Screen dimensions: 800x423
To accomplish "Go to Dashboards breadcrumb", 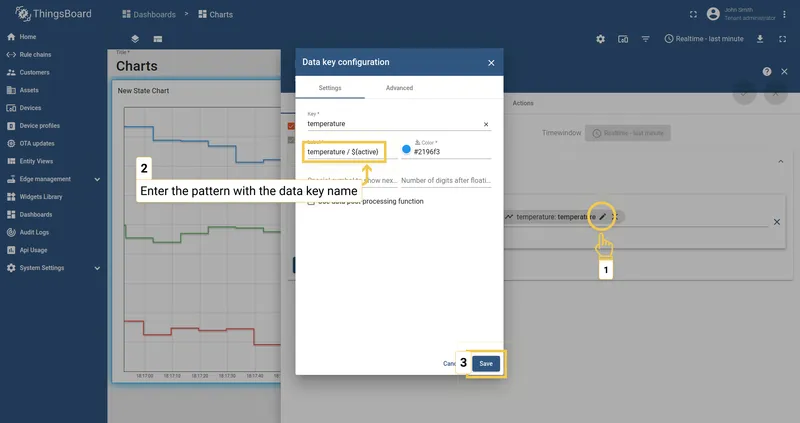I will (149, 14).
